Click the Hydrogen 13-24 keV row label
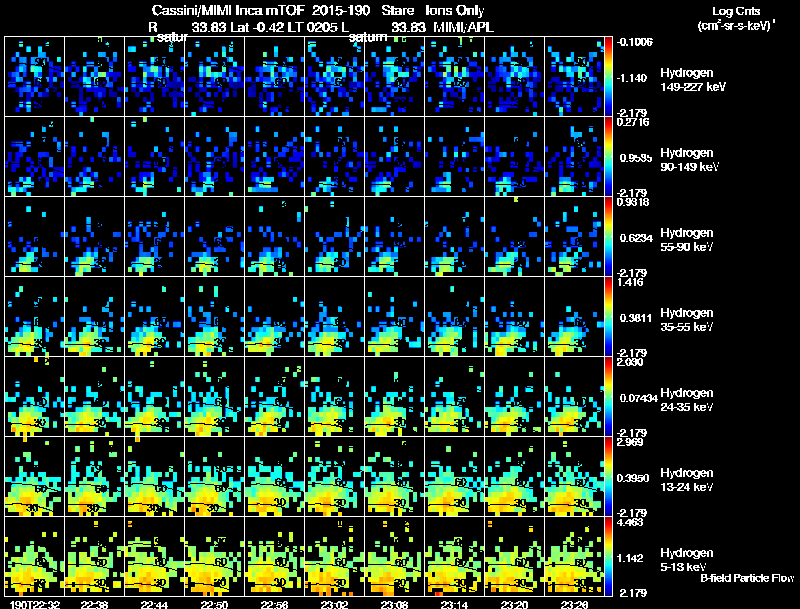 pyautogui.click(x=687, y=480)
